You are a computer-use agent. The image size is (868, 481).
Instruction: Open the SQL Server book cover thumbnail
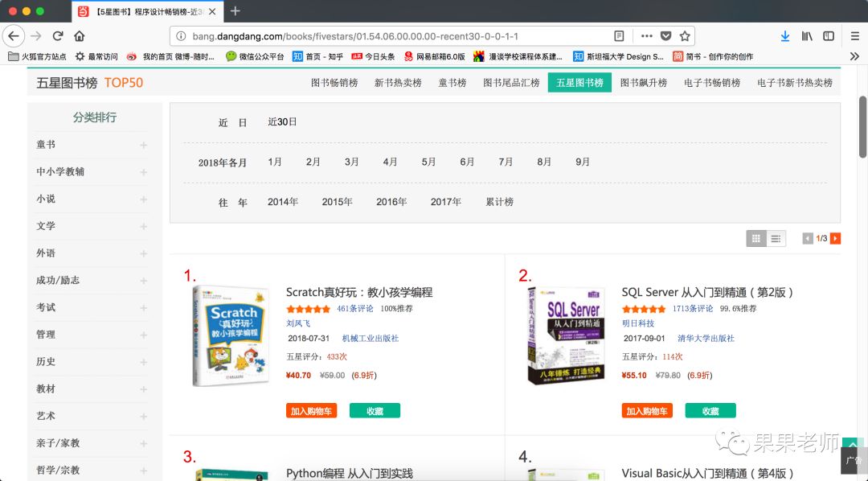coord(567,335)
